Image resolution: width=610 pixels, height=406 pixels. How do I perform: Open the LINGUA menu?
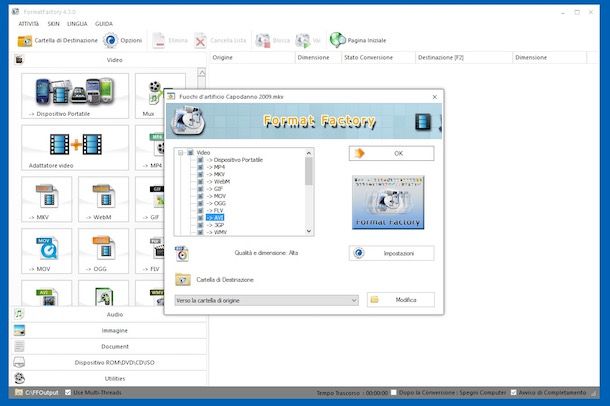pos(77,24)
